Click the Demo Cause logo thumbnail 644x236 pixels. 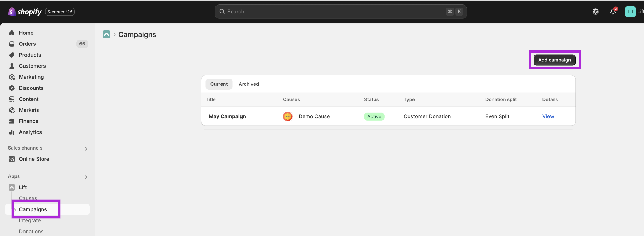tap(288, 116)
